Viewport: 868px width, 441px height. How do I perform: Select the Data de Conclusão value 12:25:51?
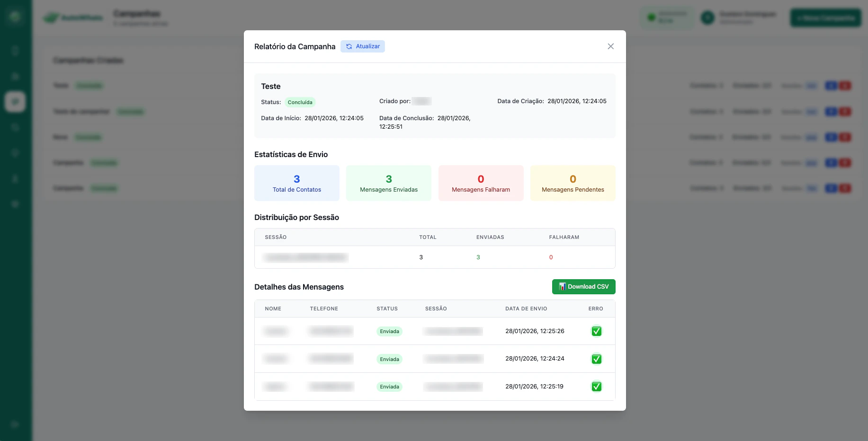coord(425,123)
